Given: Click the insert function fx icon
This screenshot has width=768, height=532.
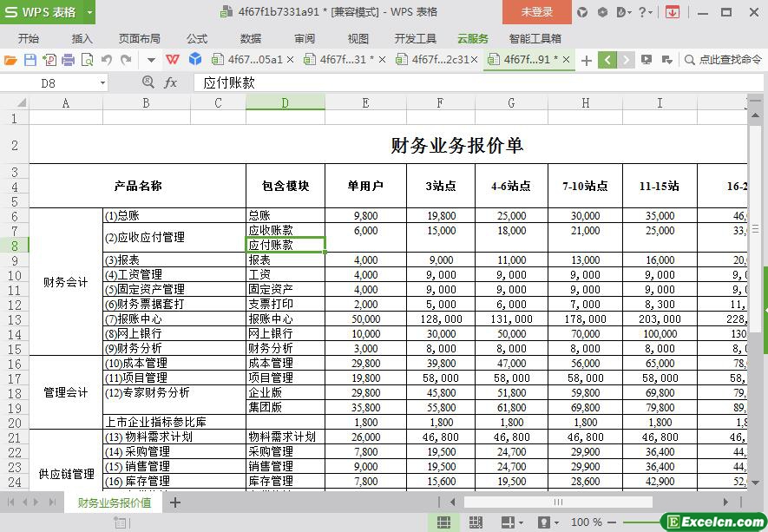Looking at the screenshot, I should (171, 82).
